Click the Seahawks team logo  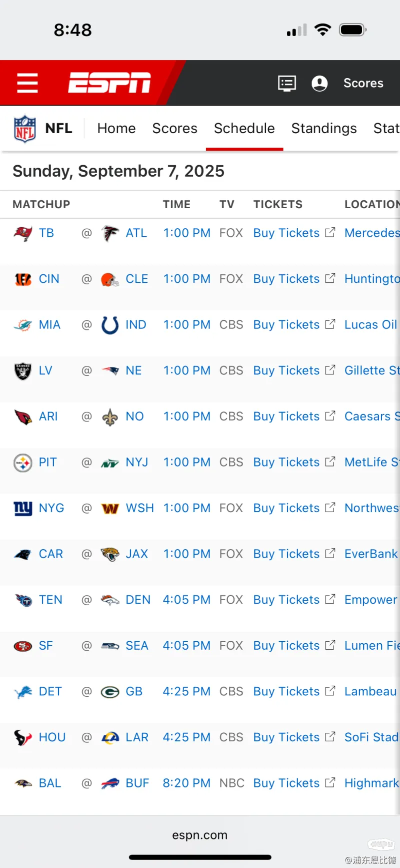109,645
